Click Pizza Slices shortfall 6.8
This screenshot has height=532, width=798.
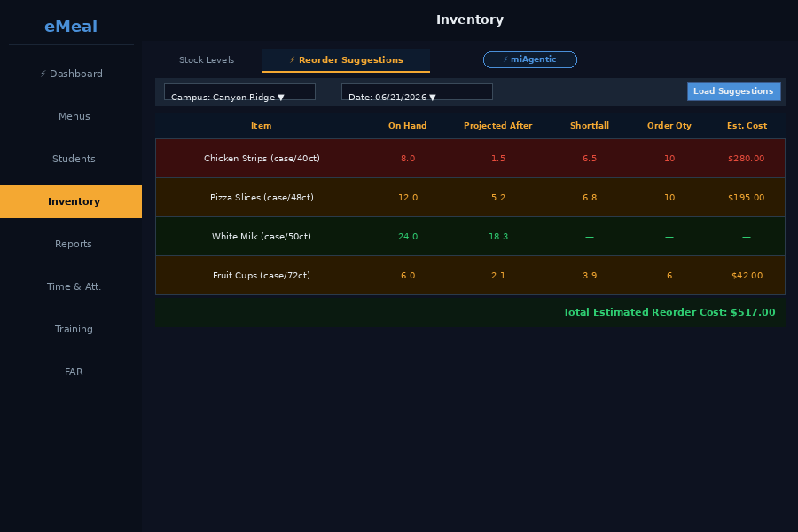[x=590, y=198]
